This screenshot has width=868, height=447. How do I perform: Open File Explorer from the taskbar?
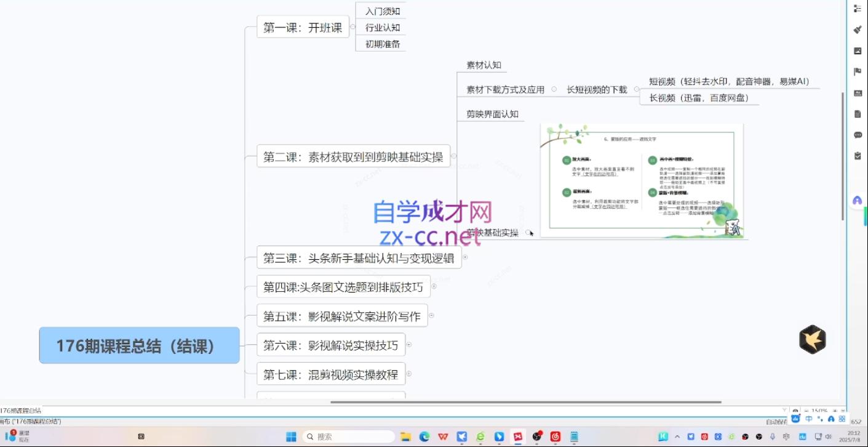406,437
